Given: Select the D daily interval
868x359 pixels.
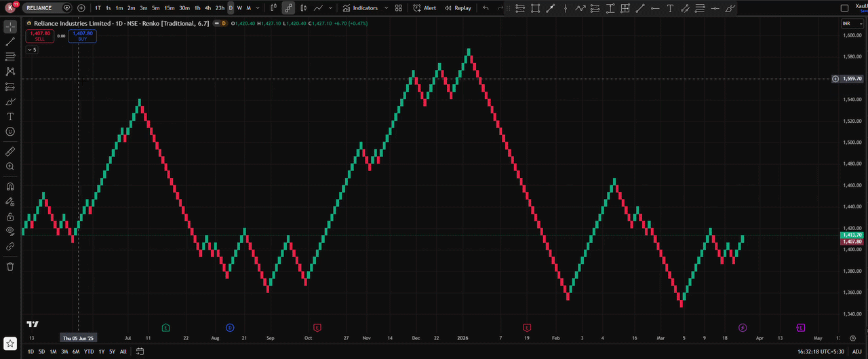Looking at the screenshot, I should tap(231, 8).
